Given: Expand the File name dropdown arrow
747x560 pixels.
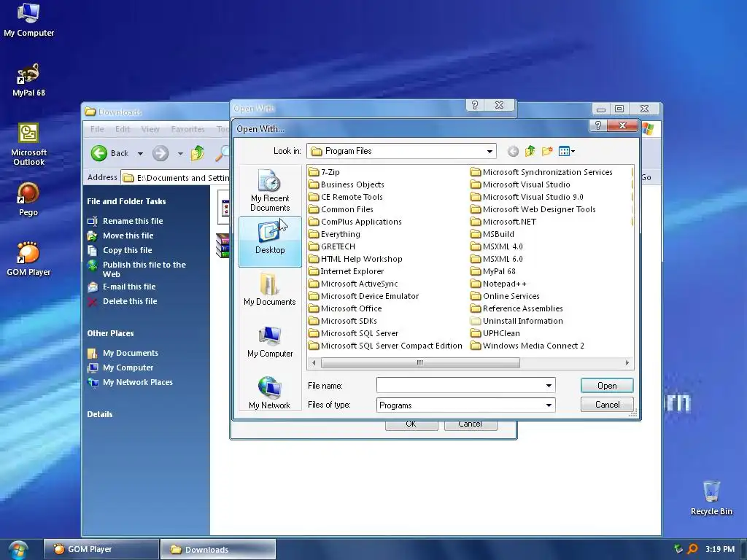Looking at the screenshot, I should 549,385.
